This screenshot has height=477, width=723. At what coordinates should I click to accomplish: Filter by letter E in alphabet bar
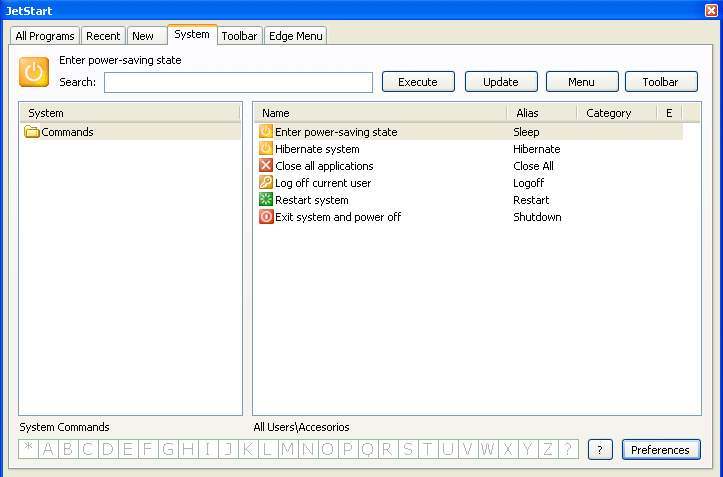(x=128, y=449)
